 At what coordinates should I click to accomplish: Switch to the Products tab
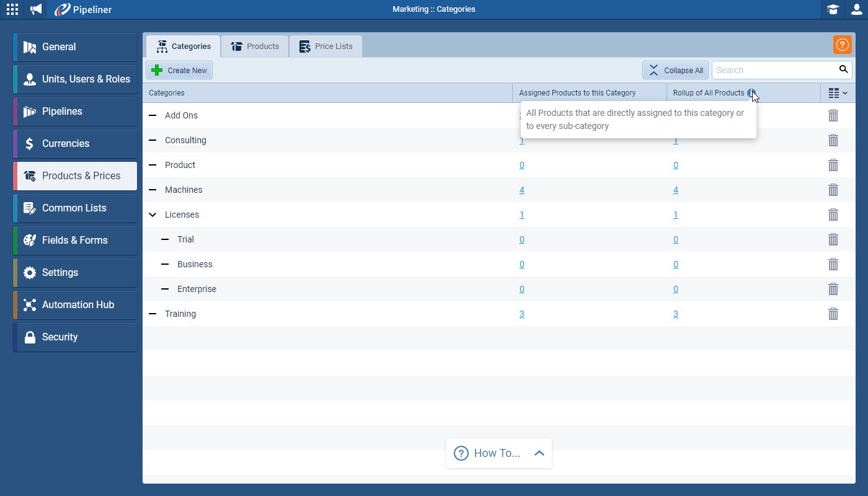coord(255,46)
